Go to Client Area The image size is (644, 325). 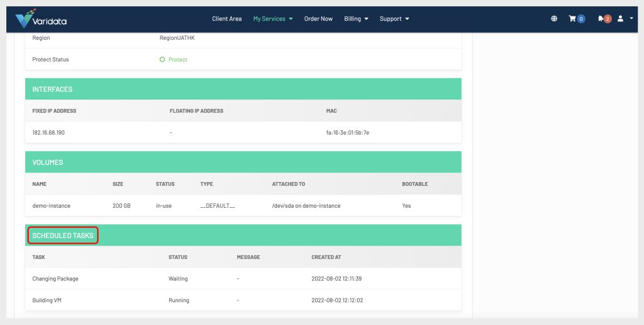click(226, 19)
